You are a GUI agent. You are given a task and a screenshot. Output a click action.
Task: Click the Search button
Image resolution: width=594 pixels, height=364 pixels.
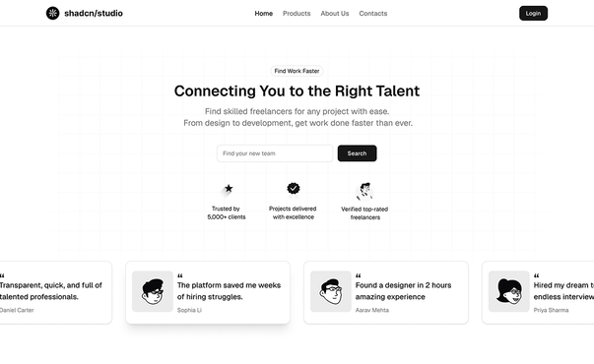[357, 153]
